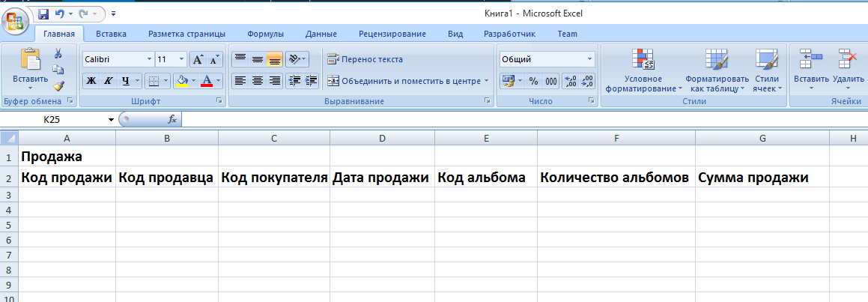Screen dimensions: 868x302
Task: Cut selection with the scissors icon
Action: point(58,53)
